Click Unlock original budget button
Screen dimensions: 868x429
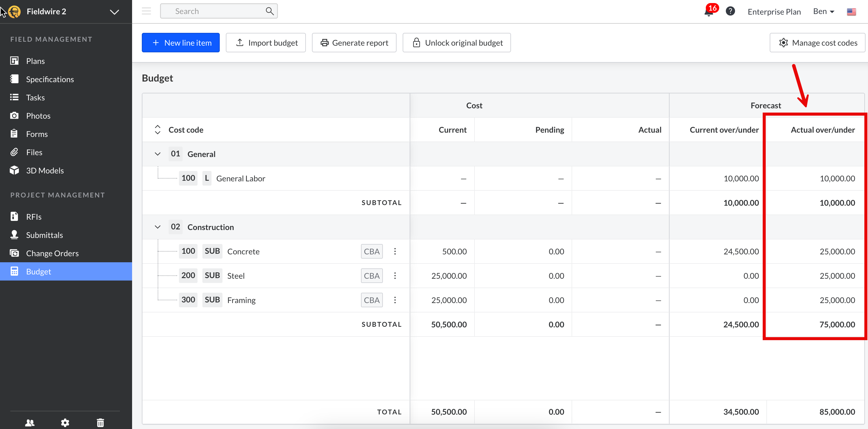coord(457,43)
